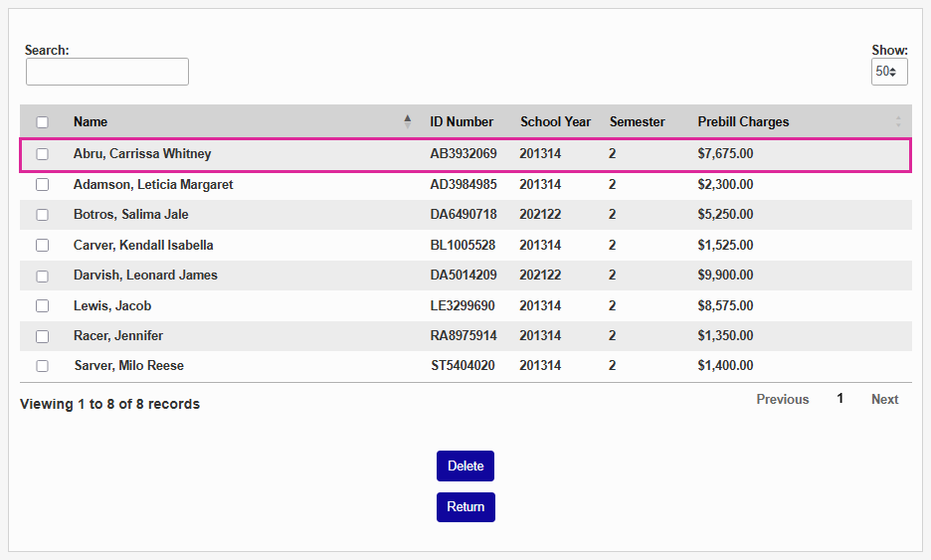Select checkbox for Abru, Carrissa Whitney
This screenshot has width=931, height=560.
click(42, 154)
